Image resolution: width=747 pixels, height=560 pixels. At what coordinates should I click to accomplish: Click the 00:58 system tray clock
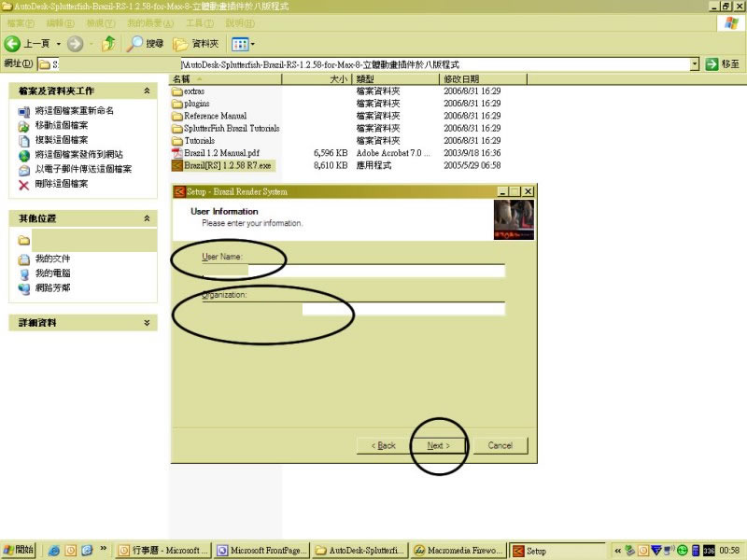point(729,551)
